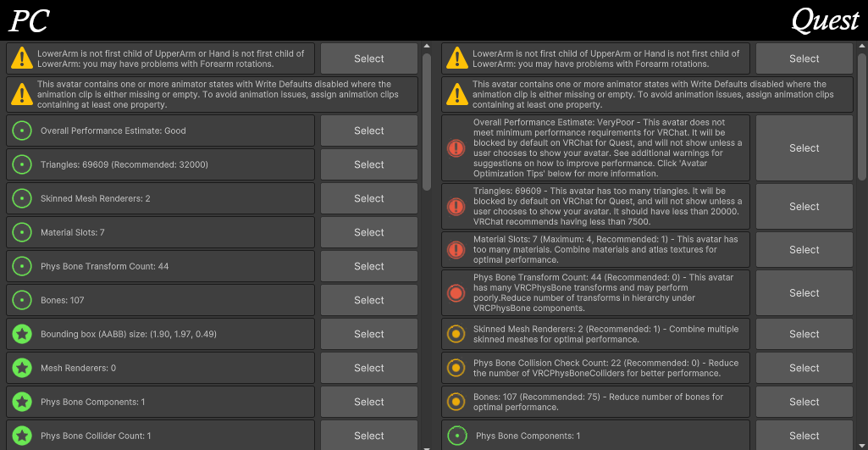868x450 pixels.
Task: Click the green star icon for Mesh Renderers
Action: [22, 368]
